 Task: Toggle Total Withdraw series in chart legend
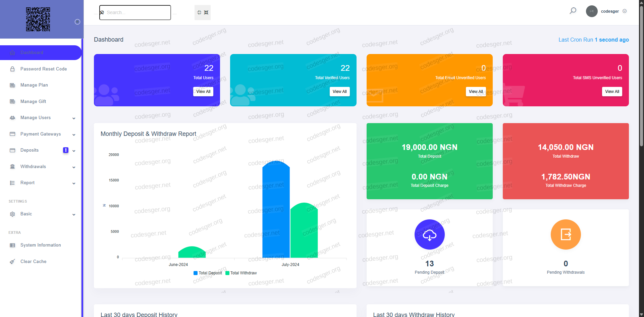click(x=241, y=273)
